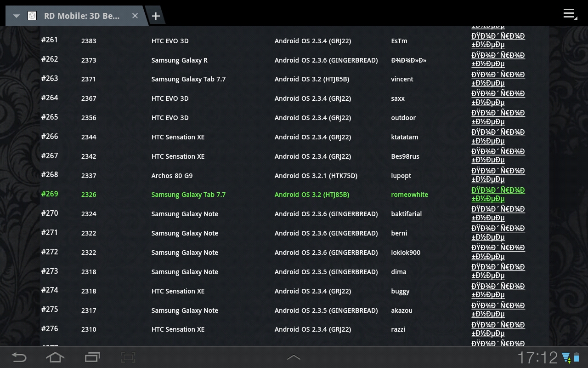Open the browser menu icon
588x368 pixels.
pos(570,13)
